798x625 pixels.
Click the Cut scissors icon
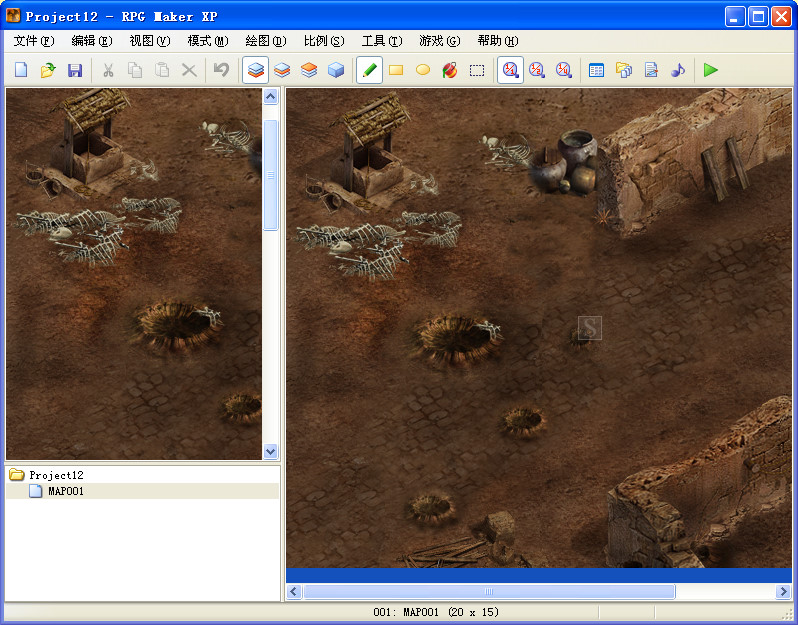(x=108, y=70)
